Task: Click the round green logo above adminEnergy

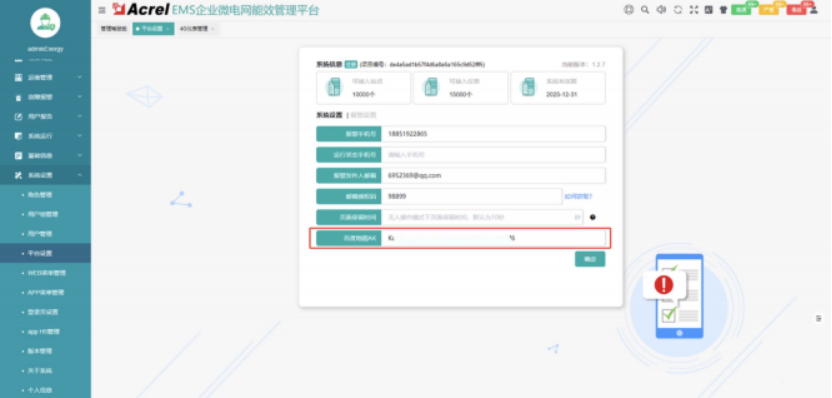Action: click(45, 23)
